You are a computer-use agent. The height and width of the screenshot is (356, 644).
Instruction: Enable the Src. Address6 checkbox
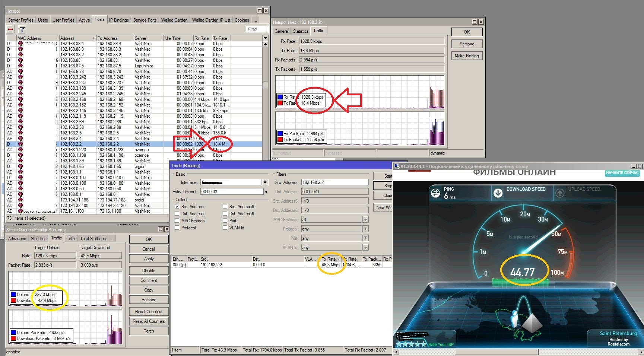pos(225,206)
